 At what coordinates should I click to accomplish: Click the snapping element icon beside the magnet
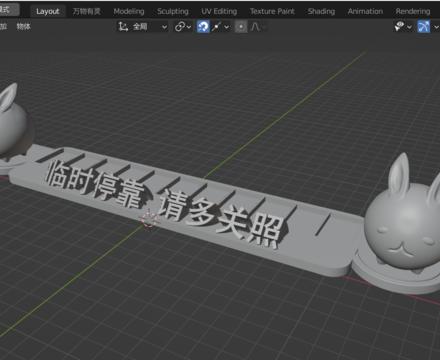tap(216, 27)
